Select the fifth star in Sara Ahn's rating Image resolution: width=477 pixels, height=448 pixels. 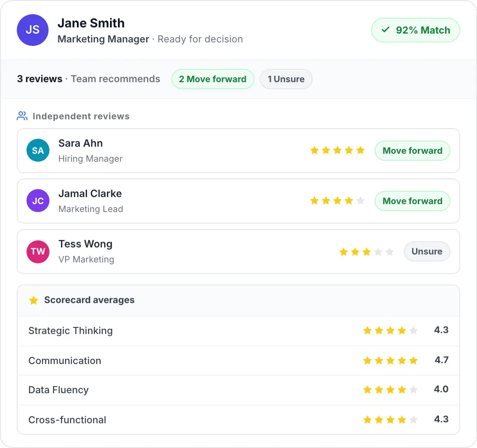pos(361,150)
